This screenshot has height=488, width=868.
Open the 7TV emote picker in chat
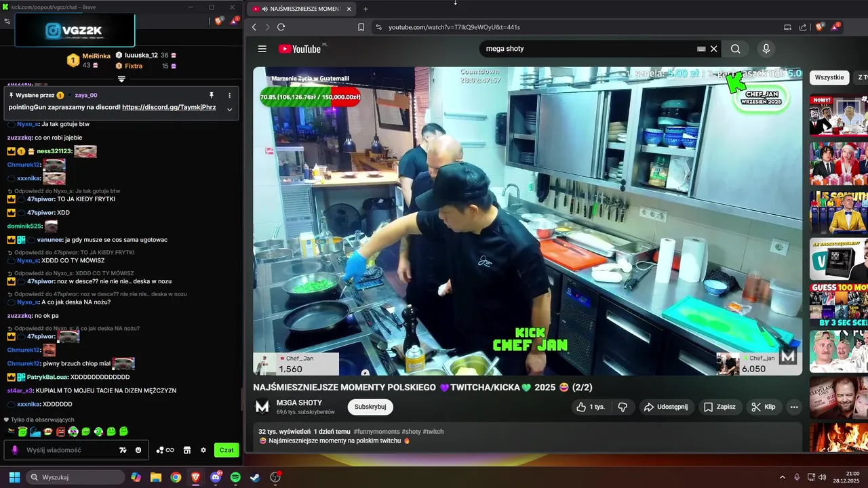[123, 450]
